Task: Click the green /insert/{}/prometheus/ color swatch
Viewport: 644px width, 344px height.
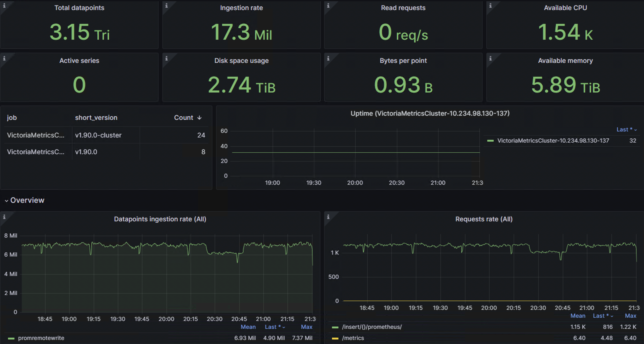Action: tap(335, 327)
